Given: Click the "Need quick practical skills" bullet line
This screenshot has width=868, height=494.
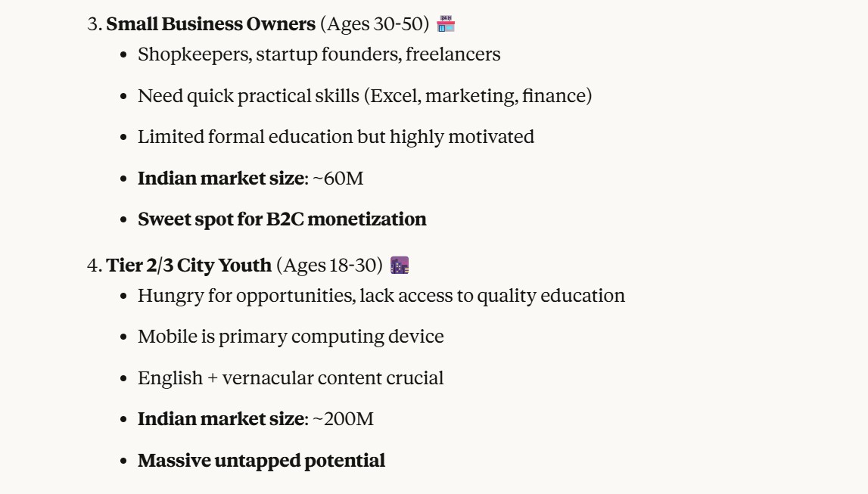Looking at the screenshot, I should click(x=364, y=96).
